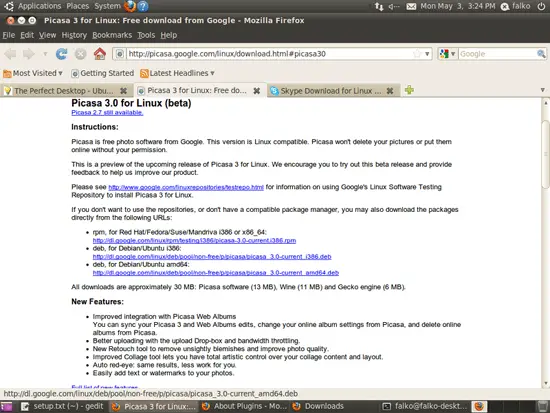Bookmark this page with the star icon
550x413 pixels.
point(417,54)
